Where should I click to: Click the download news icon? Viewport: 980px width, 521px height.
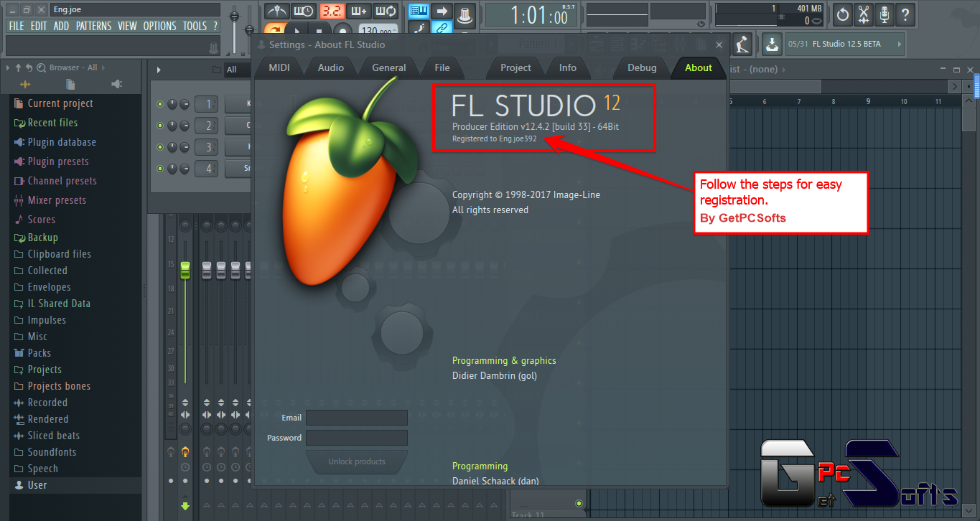[x=772, y=44]
